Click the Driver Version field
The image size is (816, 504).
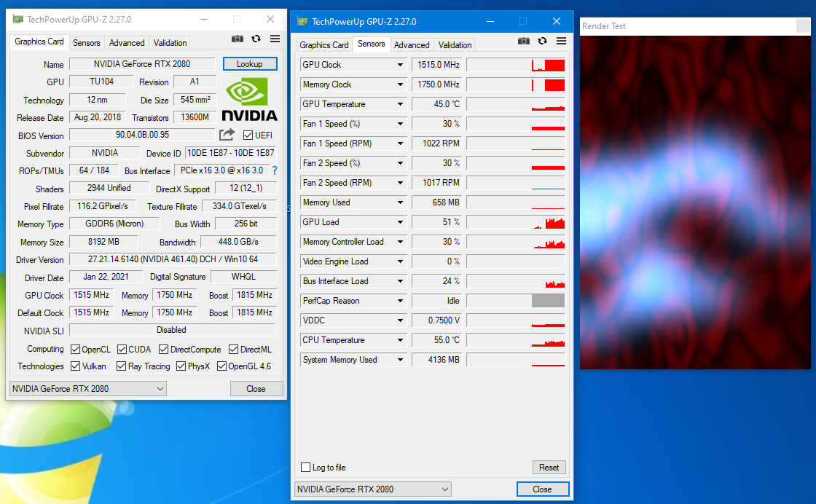point(173,259)
